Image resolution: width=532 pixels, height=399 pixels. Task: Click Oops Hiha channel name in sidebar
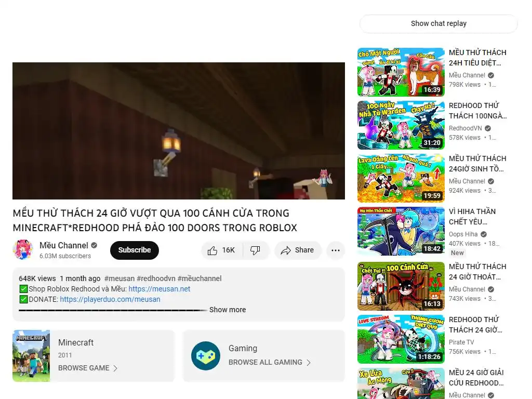click(463, 234)
